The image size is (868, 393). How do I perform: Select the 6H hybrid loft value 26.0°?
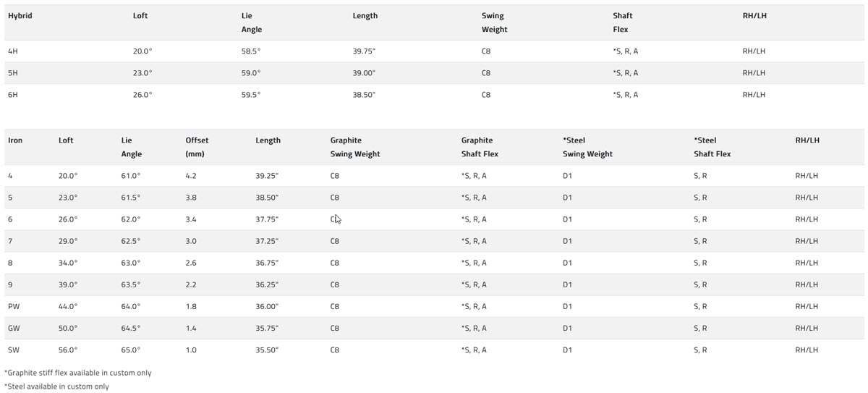click(x=142, y=95)
